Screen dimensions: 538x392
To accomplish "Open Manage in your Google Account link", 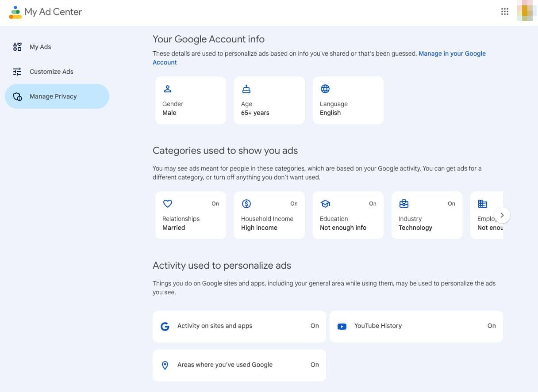I will 319,58.
